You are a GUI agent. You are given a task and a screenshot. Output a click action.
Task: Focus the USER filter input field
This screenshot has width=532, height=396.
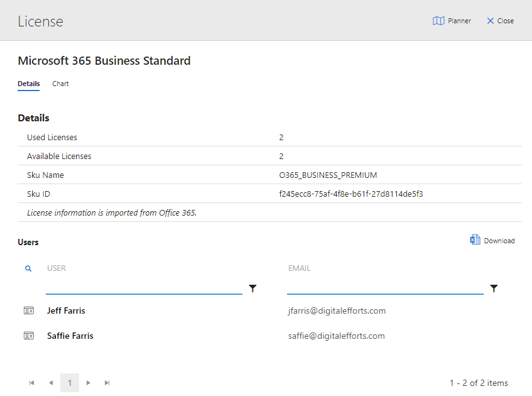pos(144,289)
